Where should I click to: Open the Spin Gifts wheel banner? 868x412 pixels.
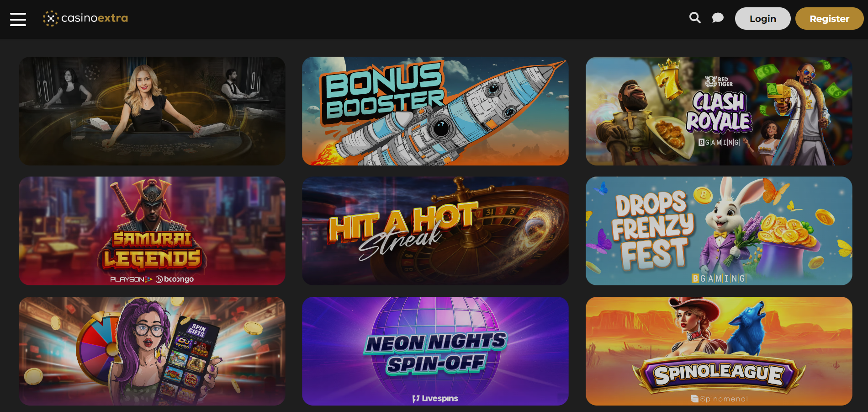point(152,351)
